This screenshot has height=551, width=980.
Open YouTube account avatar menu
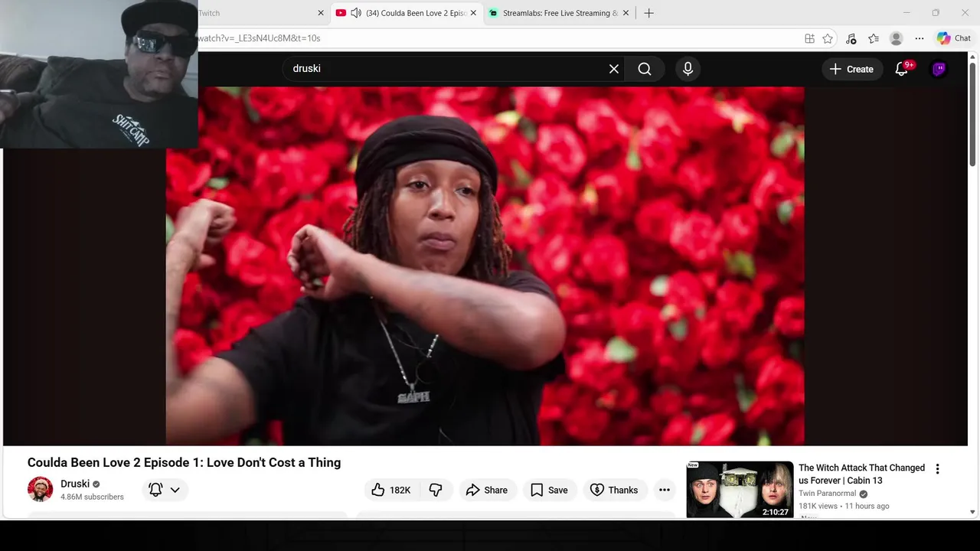[x=939, y=69]
